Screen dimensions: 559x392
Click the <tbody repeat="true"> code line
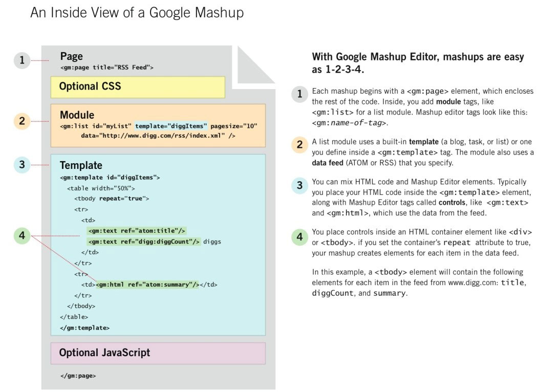(x=112, y=199)
